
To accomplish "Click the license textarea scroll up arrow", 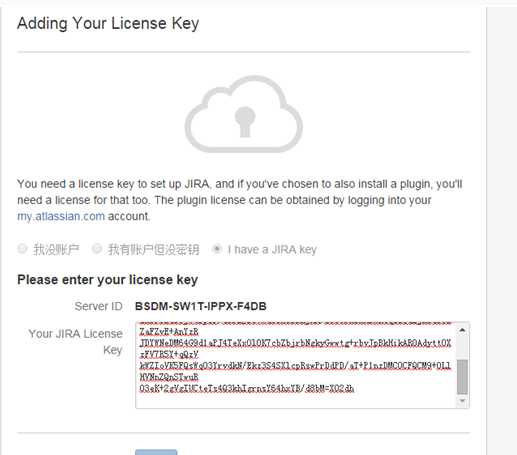I will (x=462, y=330).
